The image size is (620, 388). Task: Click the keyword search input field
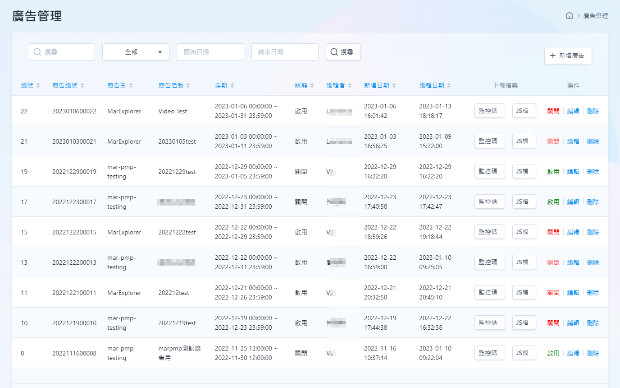pos(61,52)
